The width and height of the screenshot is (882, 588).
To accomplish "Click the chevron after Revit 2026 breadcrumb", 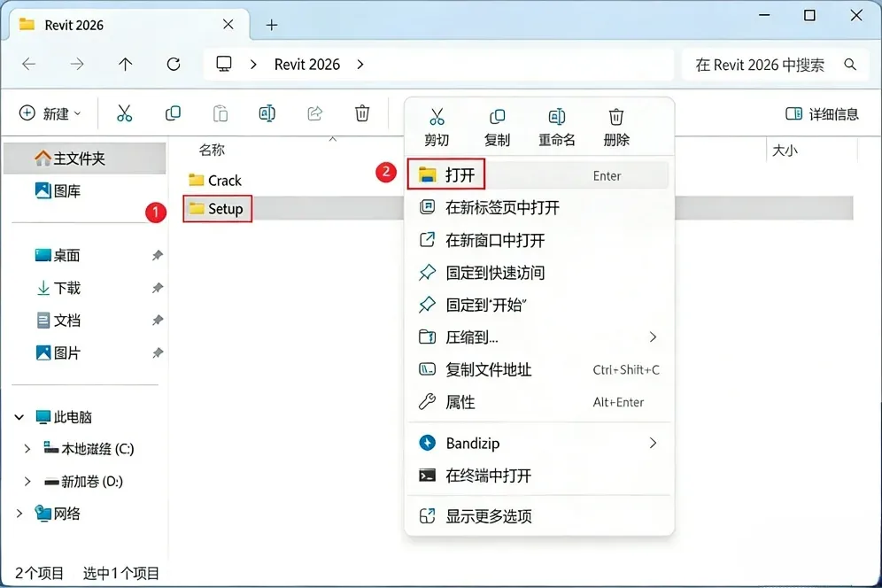I will tap(360, 64).
